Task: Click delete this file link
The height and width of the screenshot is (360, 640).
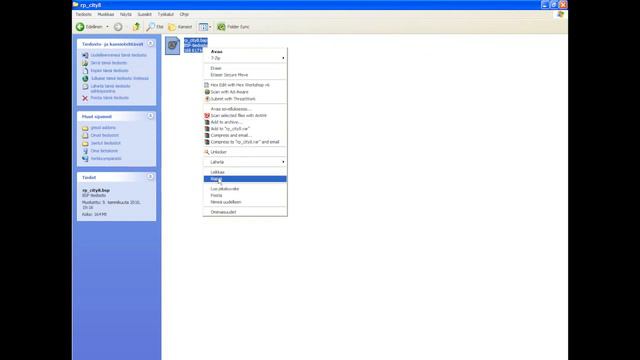Action: coord(109,98)
